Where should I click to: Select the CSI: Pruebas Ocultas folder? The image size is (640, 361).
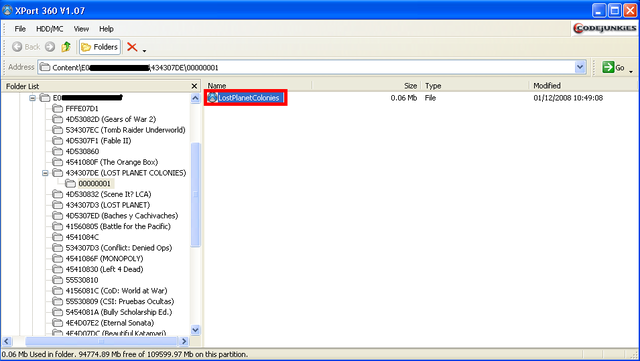[120, 301]
